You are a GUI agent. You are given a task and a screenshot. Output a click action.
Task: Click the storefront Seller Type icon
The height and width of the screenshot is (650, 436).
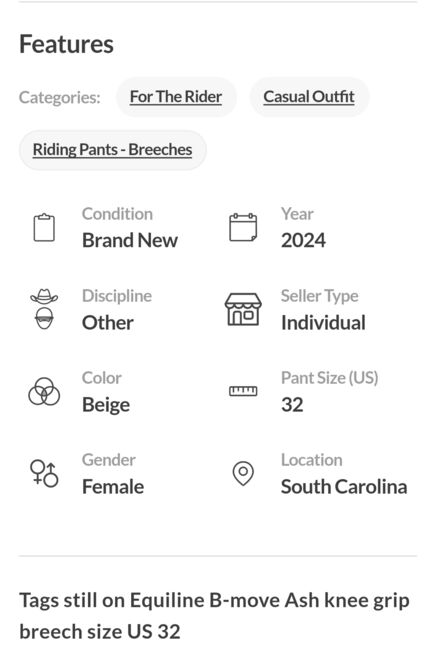point(243,309)
